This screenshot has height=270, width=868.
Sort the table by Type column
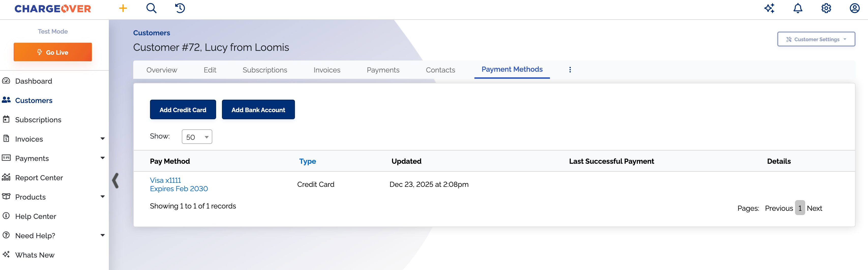307,161
